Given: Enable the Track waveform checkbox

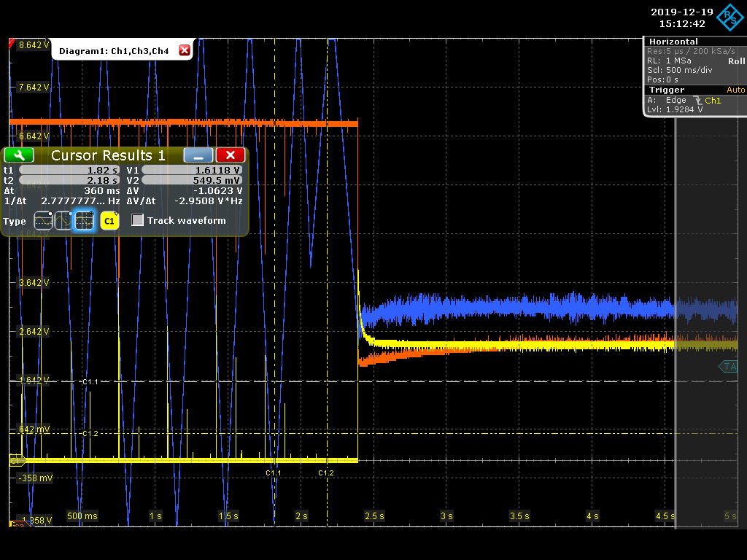Looking at the screenshot, I should (137, 220).
